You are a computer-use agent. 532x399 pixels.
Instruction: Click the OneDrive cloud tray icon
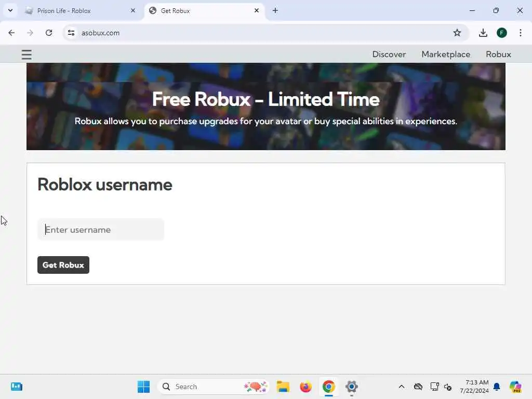[x=418, y=387]
